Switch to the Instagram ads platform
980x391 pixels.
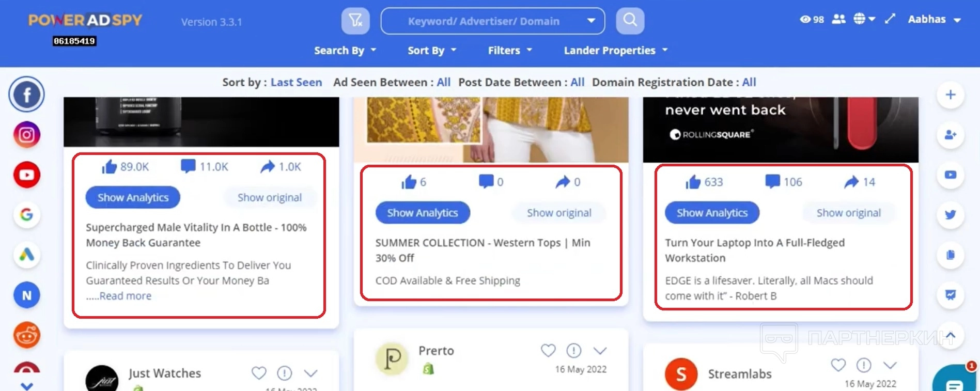pyautogui.click(x=26, y=135)
